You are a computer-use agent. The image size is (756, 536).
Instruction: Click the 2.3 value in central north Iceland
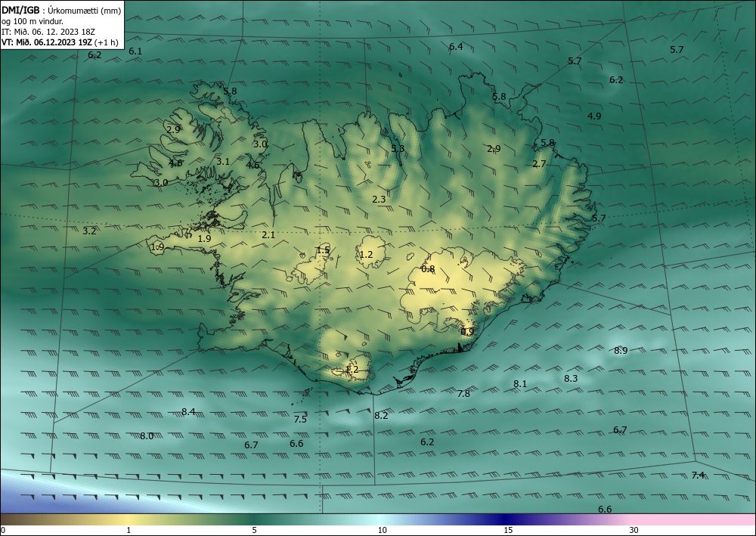tap(379, 199)
